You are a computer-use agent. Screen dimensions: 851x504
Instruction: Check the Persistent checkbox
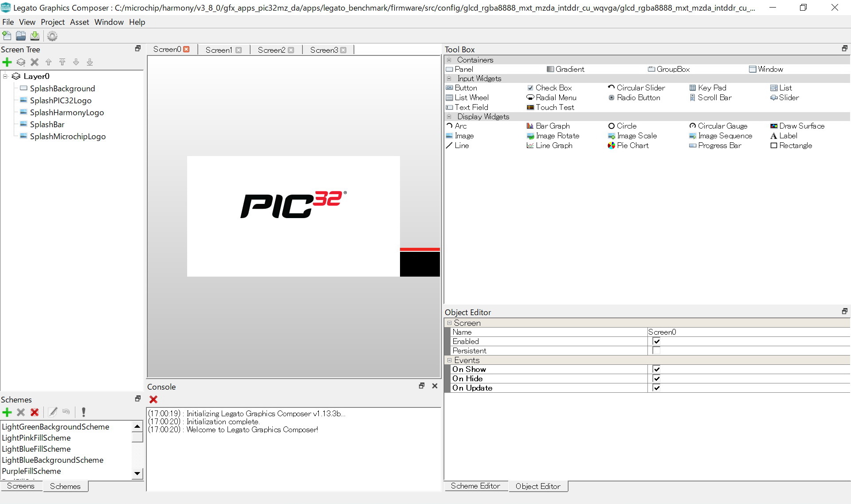click(x=656, y=351)
